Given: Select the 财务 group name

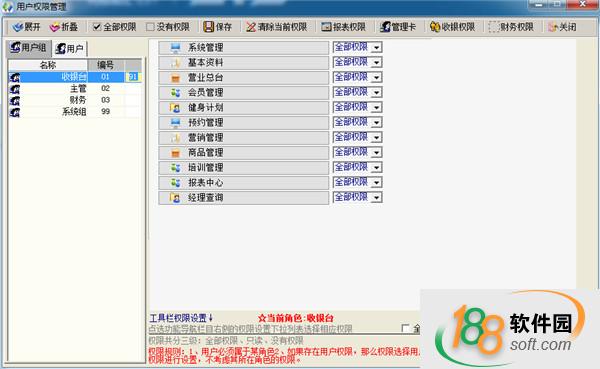Looking at the screenshot, I should click(x=78, y=100).
